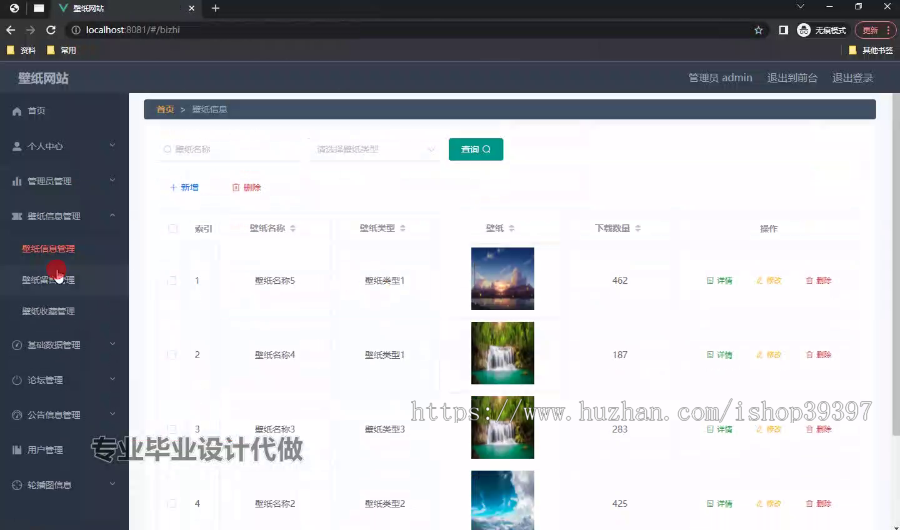Click the icon beside 用户管理
Screen dimensions: 900x530
click(17, 450)
